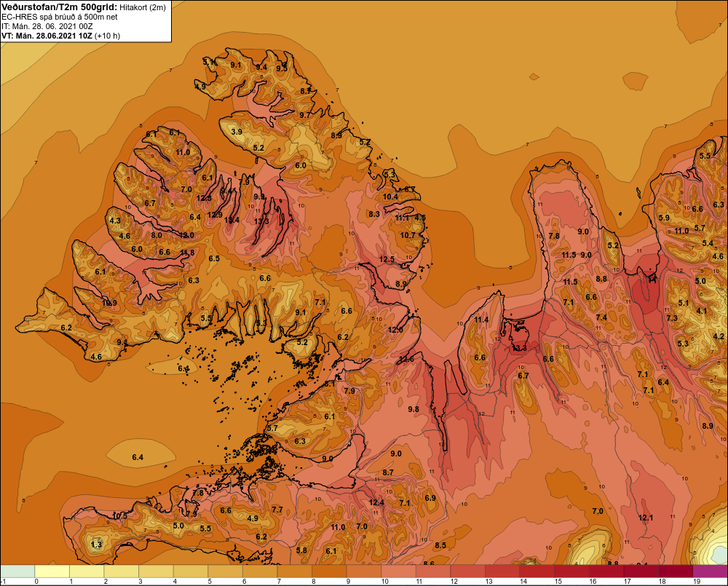Click the legend swatch between 18 and 19
This screenshot has width=728, height=586.
(676, 571)
